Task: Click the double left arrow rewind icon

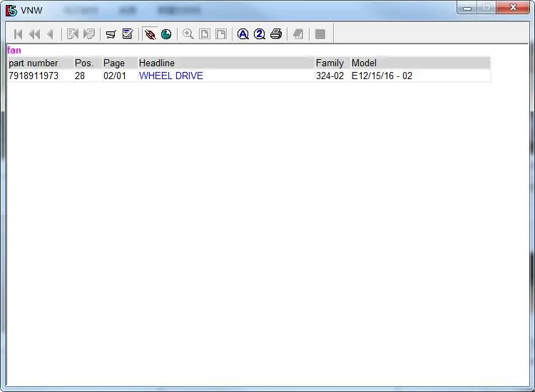Action: pos(34,34)
